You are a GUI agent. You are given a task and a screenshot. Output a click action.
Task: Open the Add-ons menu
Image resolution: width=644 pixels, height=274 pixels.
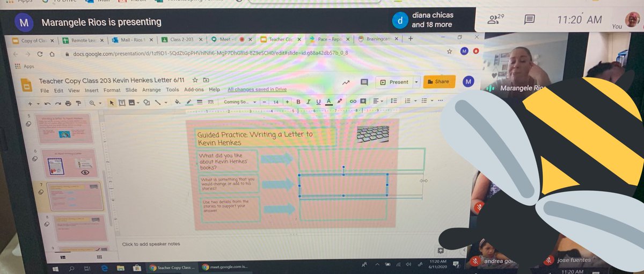(194, 90)
